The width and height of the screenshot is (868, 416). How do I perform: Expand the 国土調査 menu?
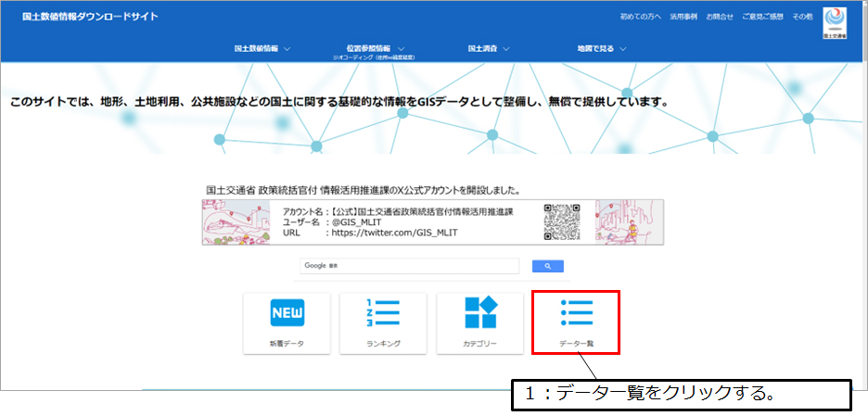point(488,49)
